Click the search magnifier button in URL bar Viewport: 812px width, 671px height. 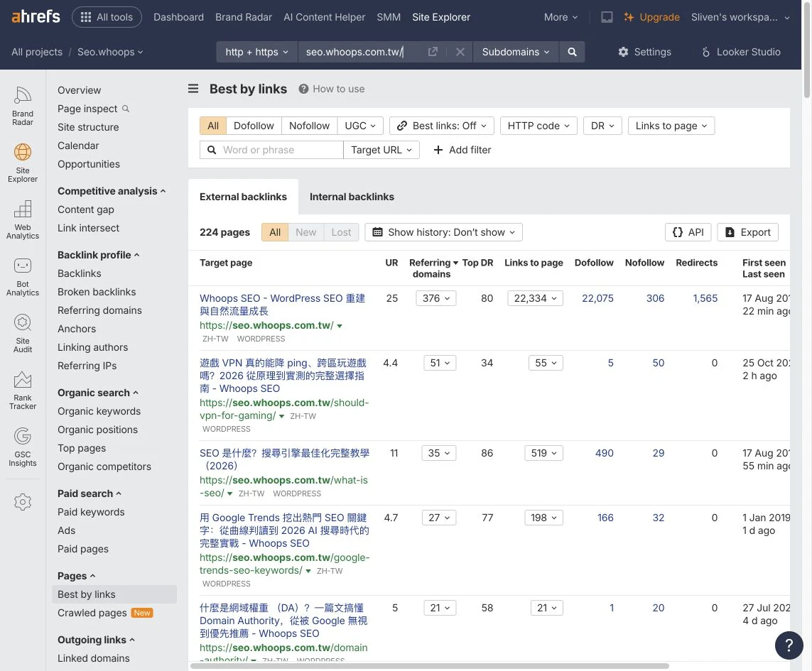point(572,52)
